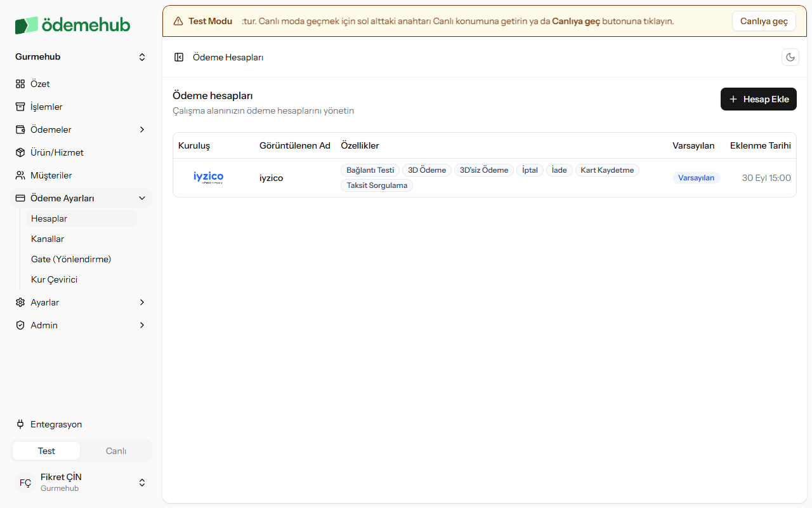Click the Entegrasyon plug icon
This screenshot has height=508, width=812.
(x=20, y=424)
